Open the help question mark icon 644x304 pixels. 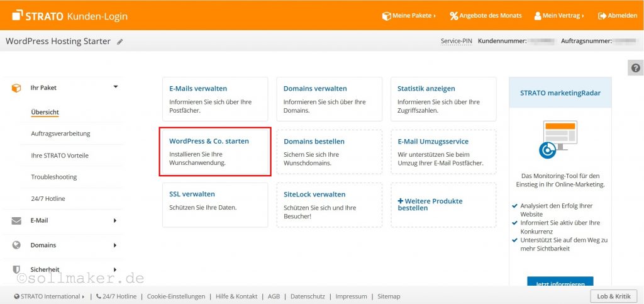coord(635,68)
